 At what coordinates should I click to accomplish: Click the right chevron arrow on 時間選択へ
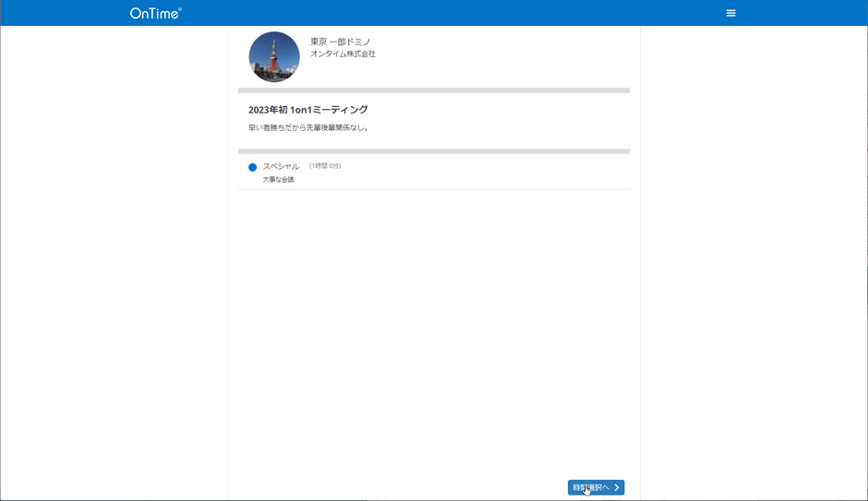pyautogui.click(x=617, y=487)
